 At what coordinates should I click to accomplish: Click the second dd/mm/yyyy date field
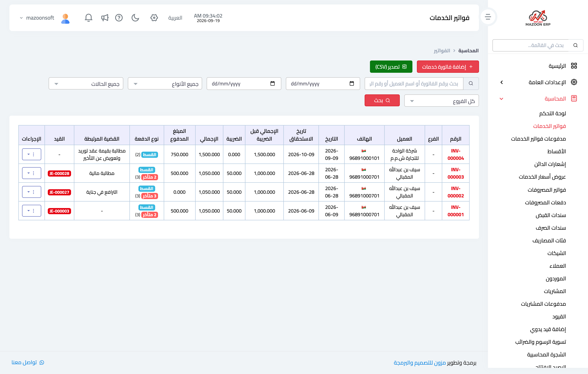coord(244,84)
